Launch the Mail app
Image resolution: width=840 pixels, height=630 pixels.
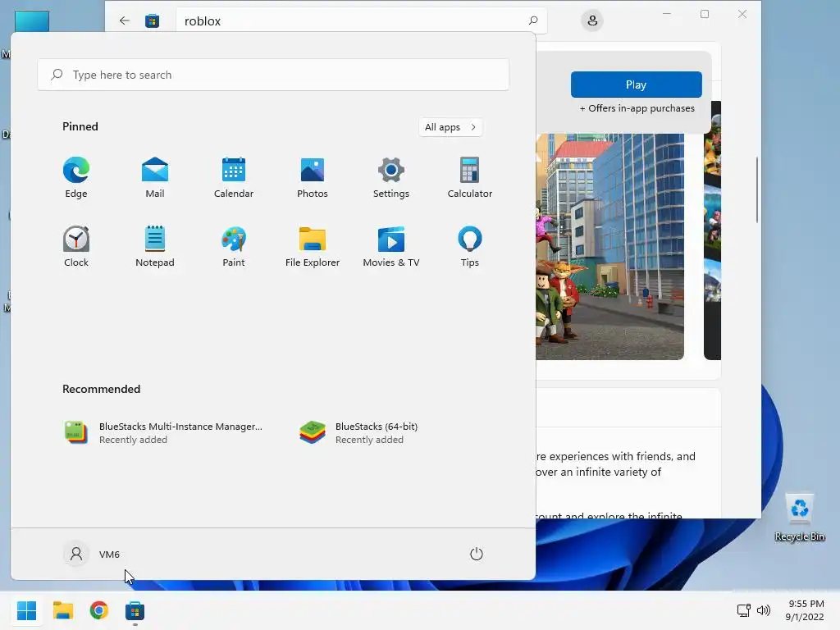(155, 177)
